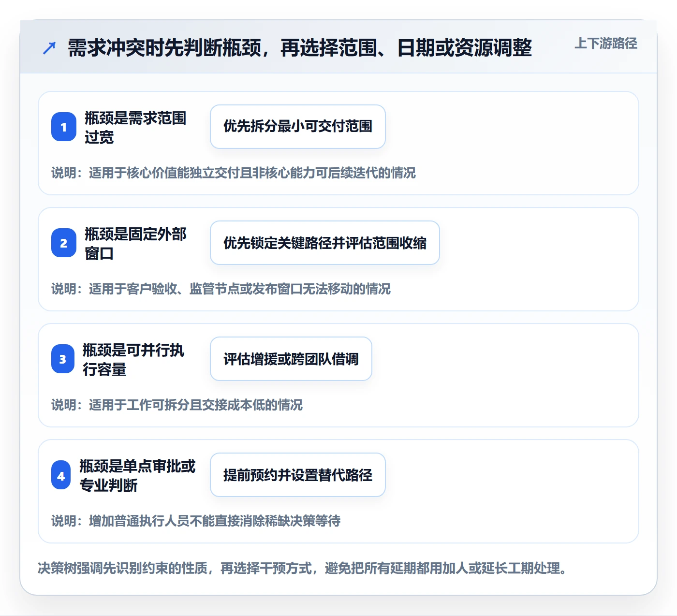Click the note about 核心价值能独立交付

pyautogui.click(x=234, y=173)
